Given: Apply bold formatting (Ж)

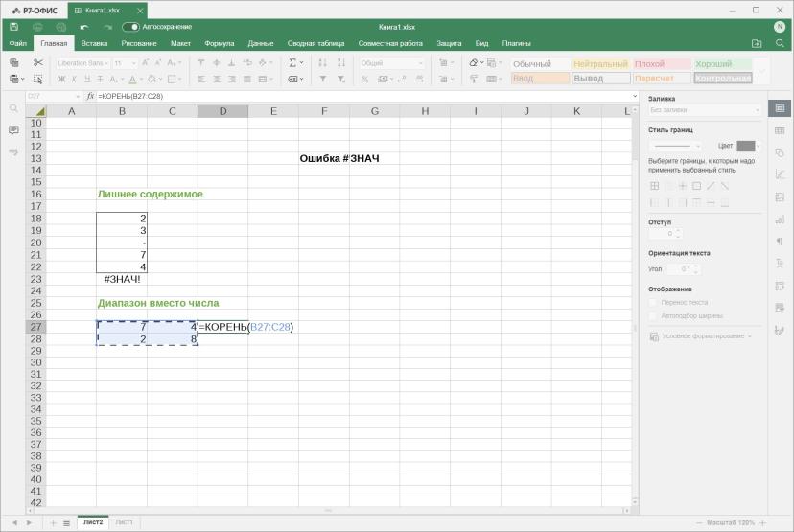Looking at the screenshot, I should pos(61,79).
